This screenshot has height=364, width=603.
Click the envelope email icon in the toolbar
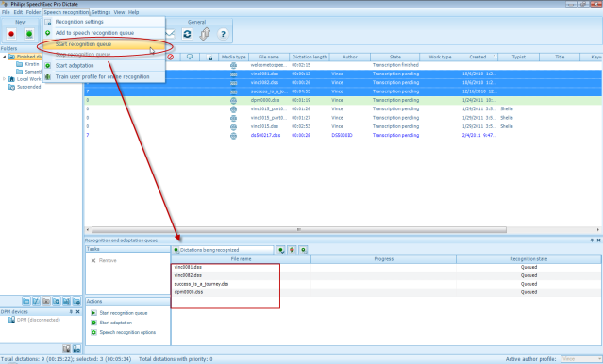(170, 34)
